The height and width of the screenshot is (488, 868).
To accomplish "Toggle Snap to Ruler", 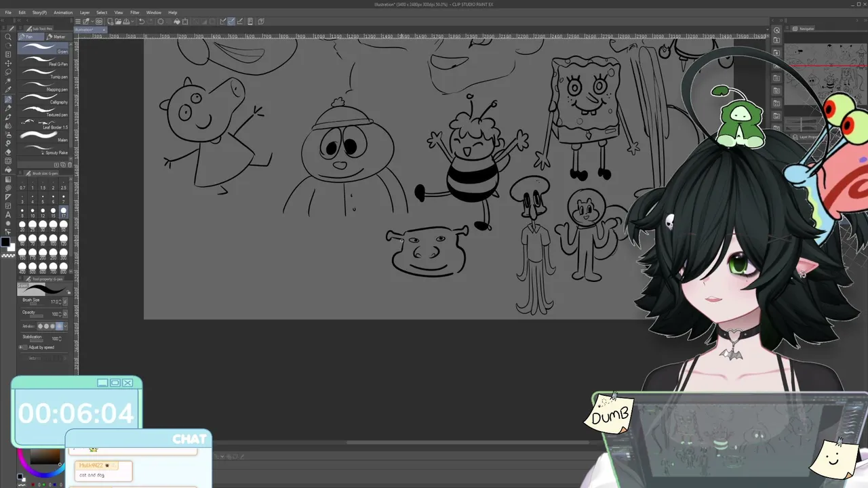I will [x=222, y=21].
